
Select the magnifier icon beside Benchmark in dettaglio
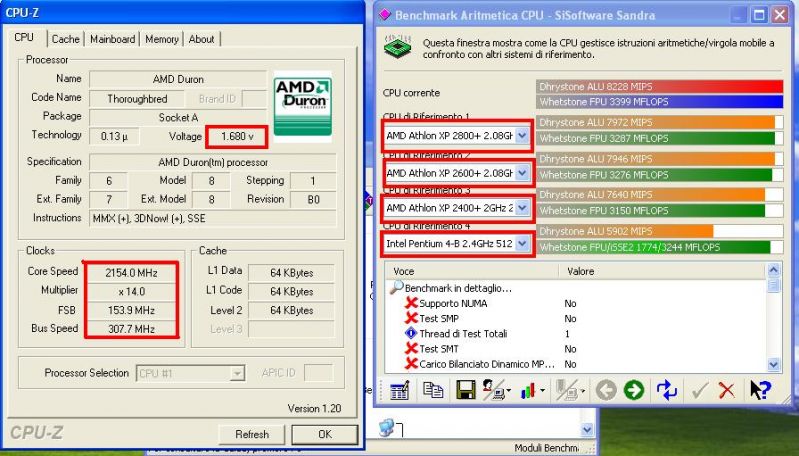(x=396, y=288)
